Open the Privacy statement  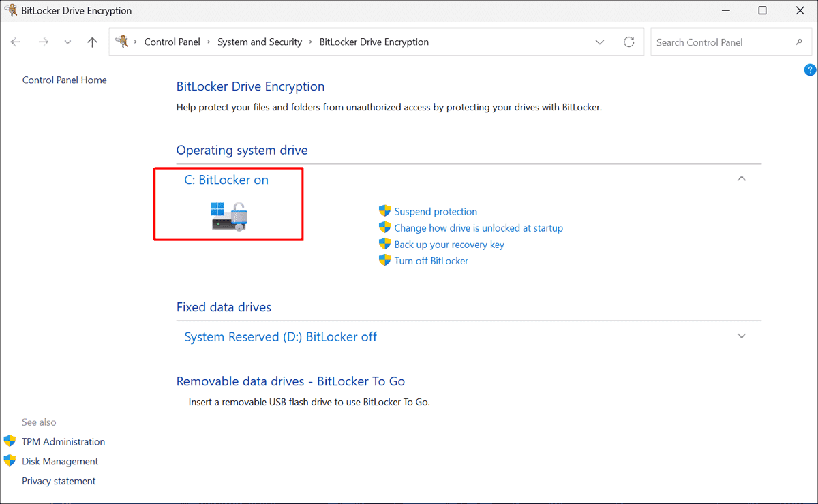(x=59, y=481)
